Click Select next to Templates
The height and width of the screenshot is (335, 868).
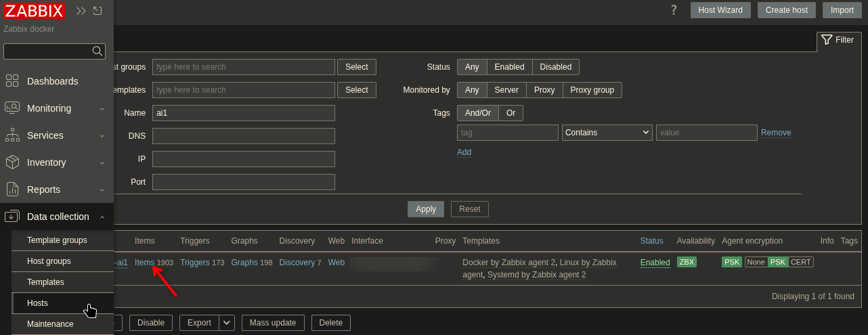357,90
